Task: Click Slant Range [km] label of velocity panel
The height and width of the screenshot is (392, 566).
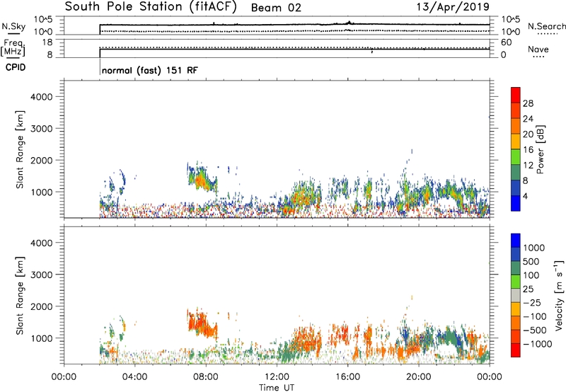Action: click(20, 296)
